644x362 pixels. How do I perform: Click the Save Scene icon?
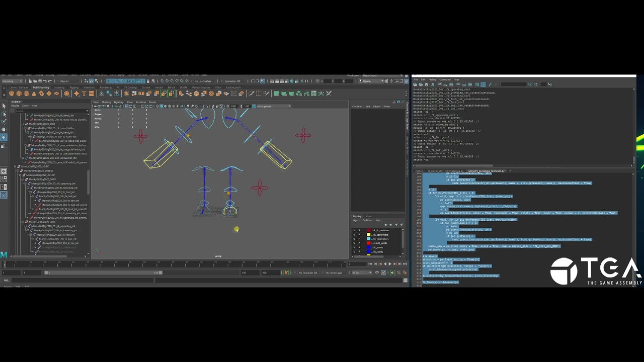40,81
